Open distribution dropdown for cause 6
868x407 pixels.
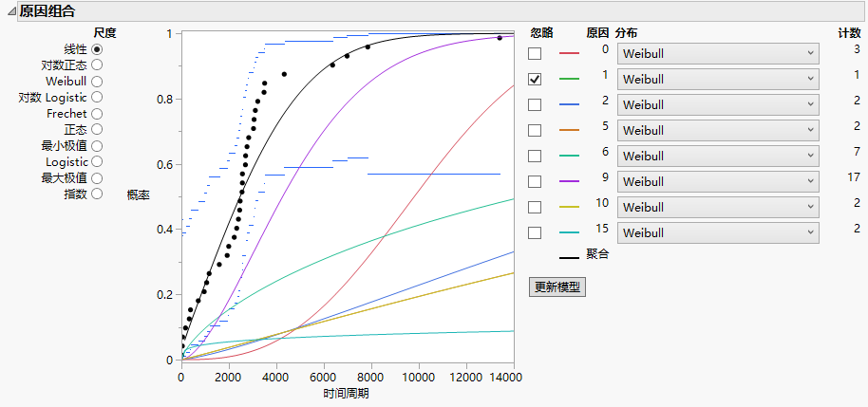(718, 156)
